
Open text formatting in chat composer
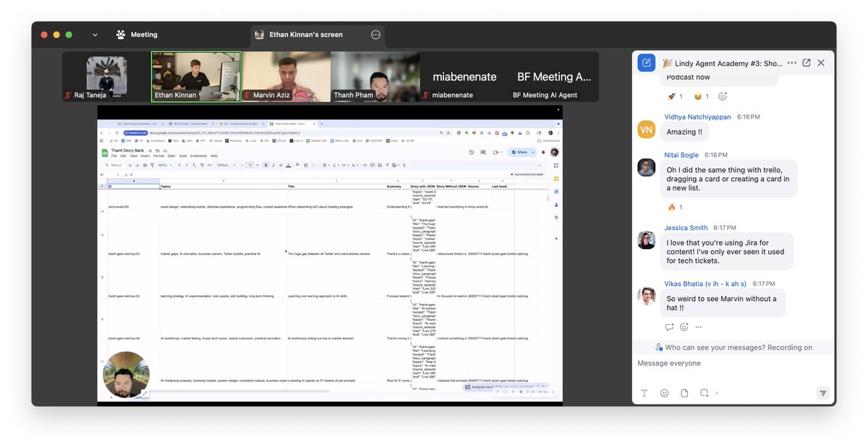pos(644,393)
